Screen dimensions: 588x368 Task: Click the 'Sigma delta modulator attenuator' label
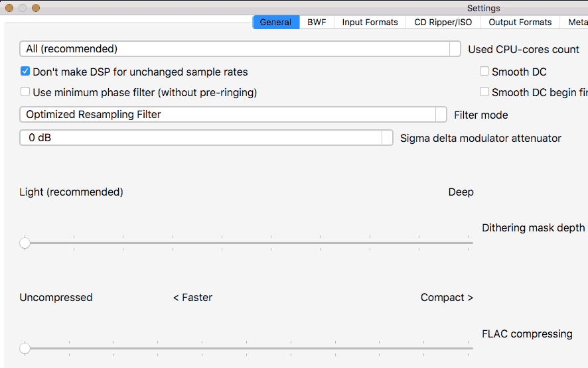tap(480, 139)
